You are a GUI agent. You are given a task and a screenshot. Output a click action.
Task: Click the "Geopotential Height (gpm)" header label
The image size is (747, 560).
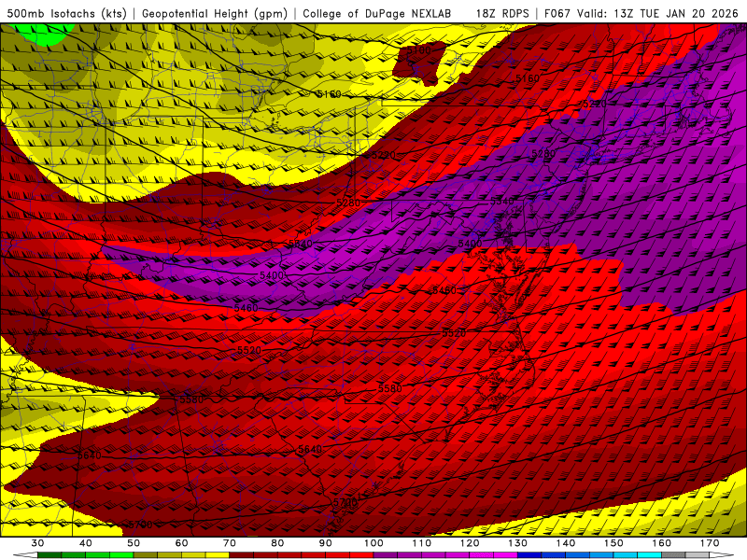tap(215, 13)
